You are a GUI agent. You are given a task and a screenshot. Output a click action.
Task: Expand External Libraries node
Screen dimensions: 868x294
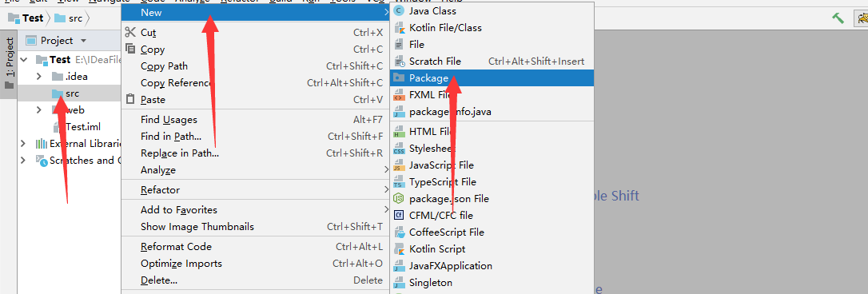(23, 143)
